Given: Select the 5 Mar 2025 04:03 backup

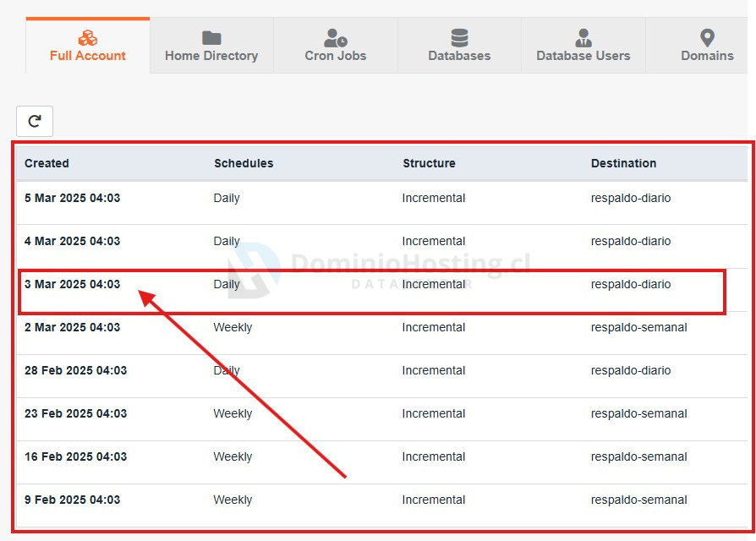Looking at the screenshot, I should tap(73, 199).
